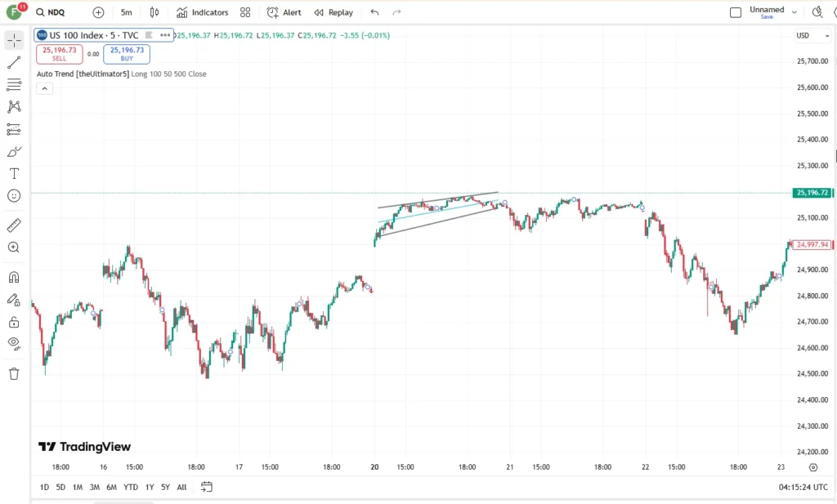Viewport: 837px width, 504px height.
Task: Open the candlestick chart type selector
Action: [154, 12]
